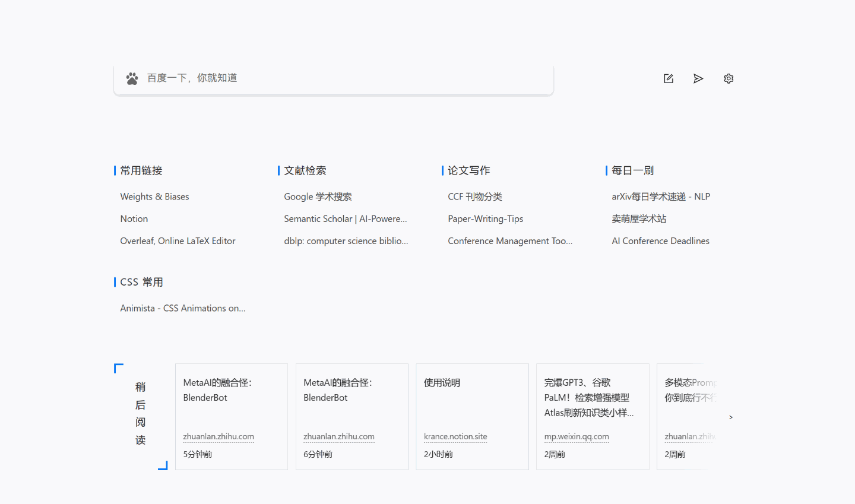The height and width of the screenshot is (504, 855).
Task: Type in the Baidu search box
Action: click(x=344, y=78)
